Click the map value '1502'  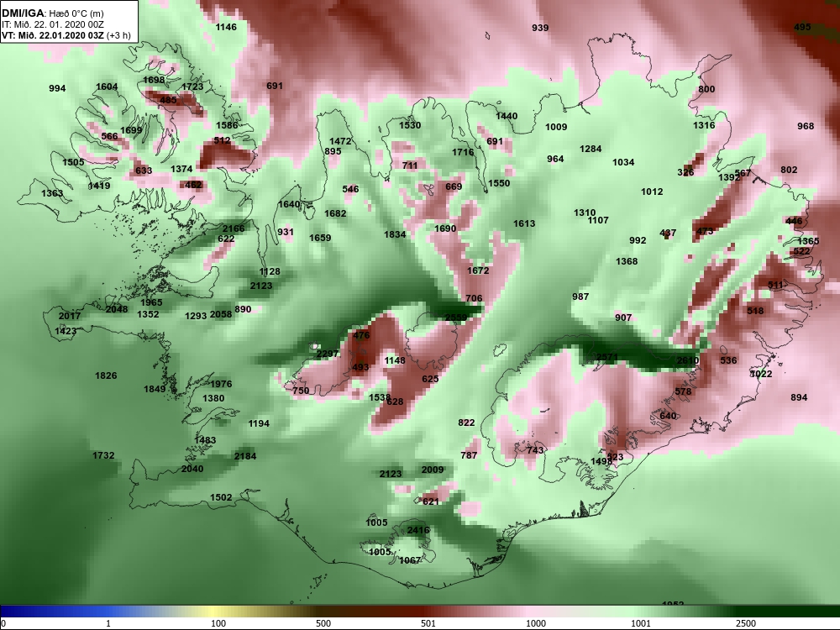pyautogui.click(x=221, y=497)
